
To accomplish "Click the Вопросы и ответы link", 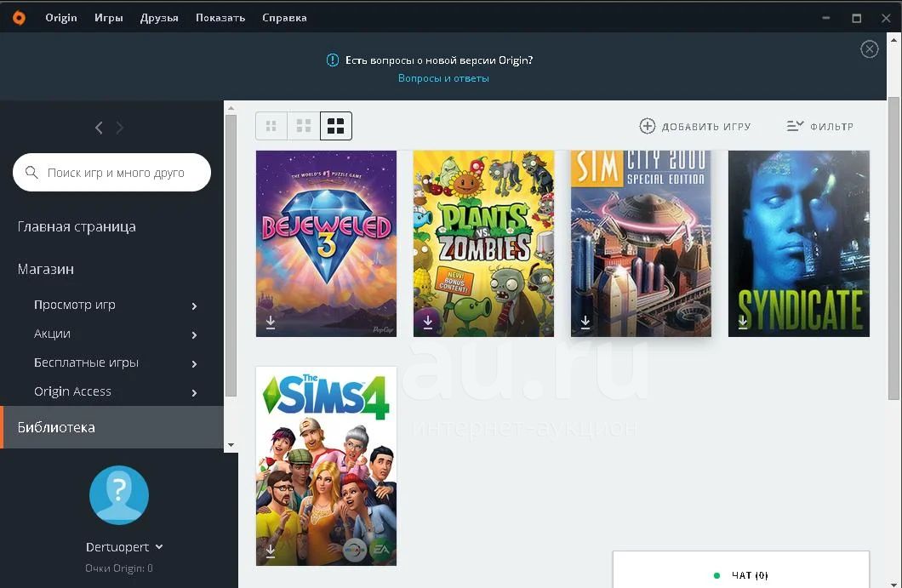I will coord(443,78).
